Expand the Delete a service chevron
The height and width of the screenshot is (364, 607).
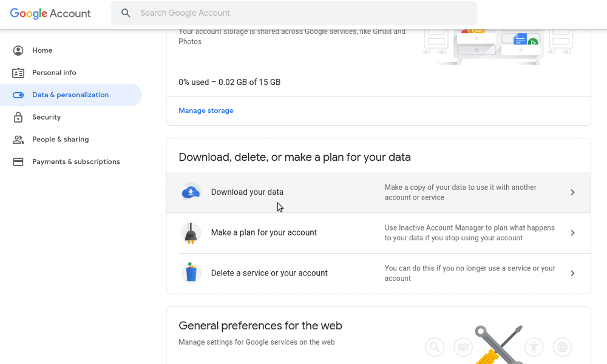click(x=572, y=274)
